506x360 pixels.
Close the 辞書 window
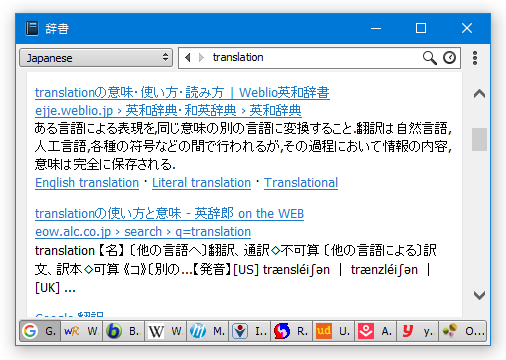tap(467, 28)
